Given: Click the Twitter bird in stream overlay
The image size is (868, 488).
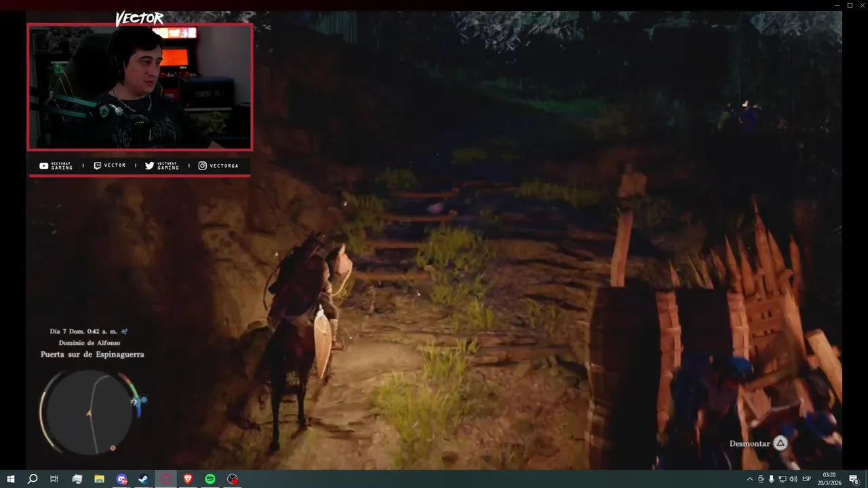Looking at the screenshot, I should pyautogui.click(x=149, y=165).
